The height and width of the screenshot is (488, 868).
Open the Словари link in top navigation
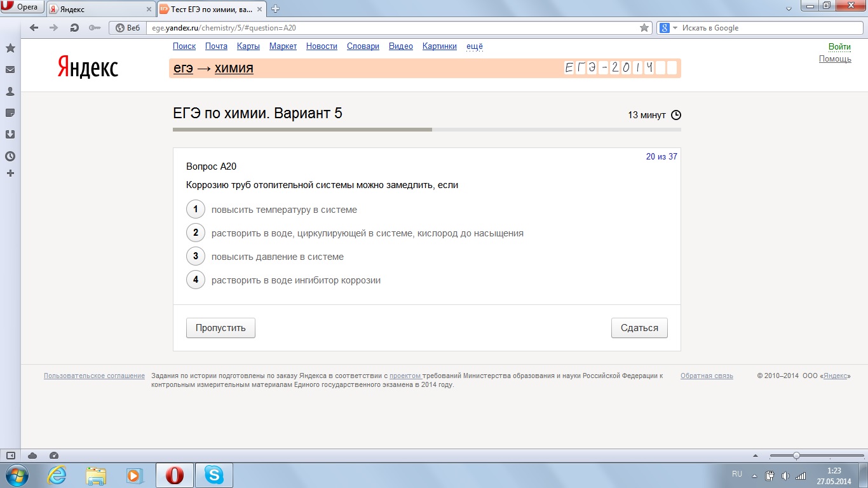click(363, 46)
